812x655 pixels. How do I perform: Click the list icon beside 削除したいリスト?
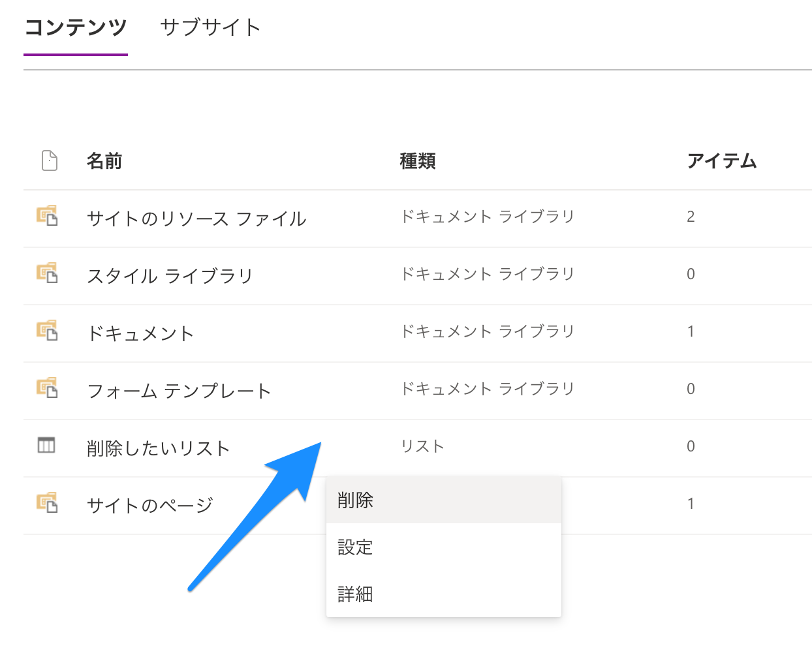(46, 446)
